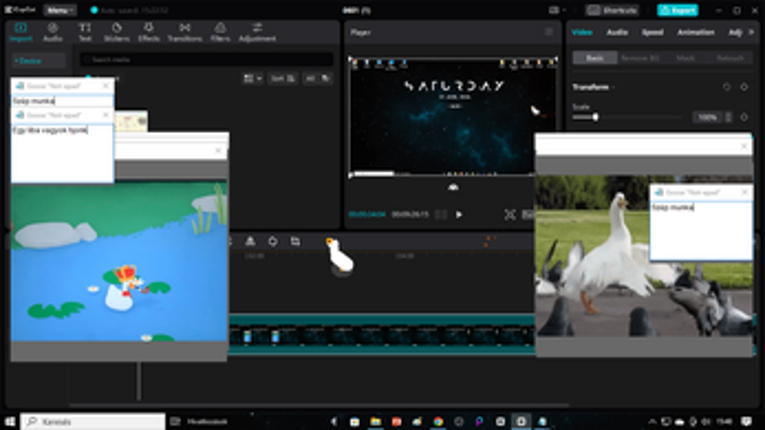765x430 pixels.
Task: Expand more property tabs with the arrow
Action: click(751, 32)
